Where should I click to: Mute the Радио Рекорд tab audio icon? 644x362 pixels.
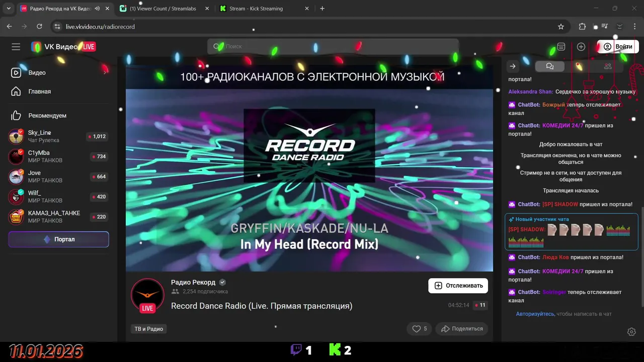tap(97, 9)
